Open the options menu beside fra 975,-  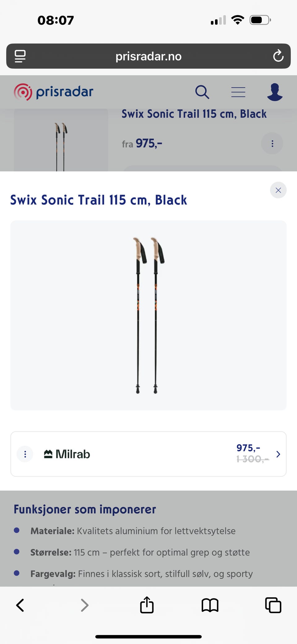(272, 144)
